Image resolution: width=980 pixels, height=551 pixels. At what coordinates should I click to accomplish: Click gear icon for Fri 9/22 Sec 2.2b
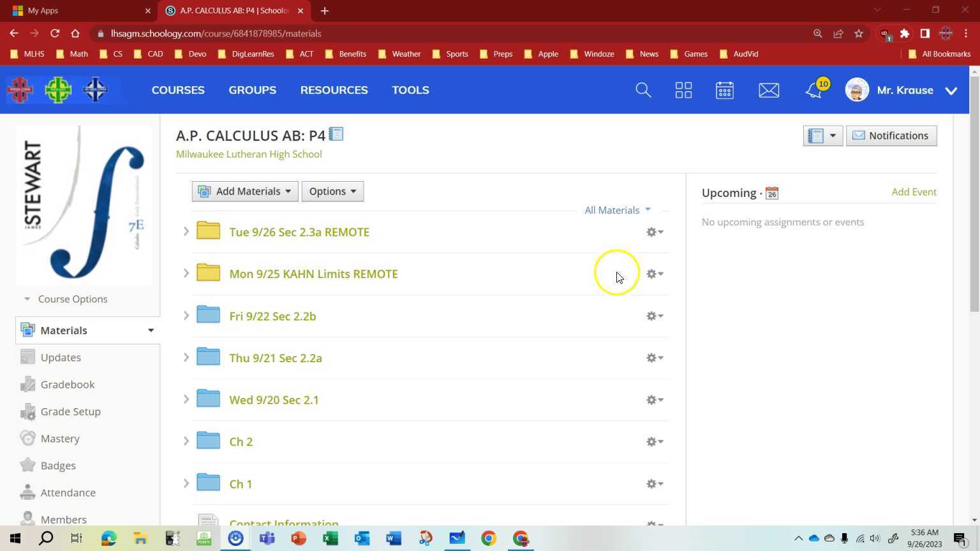point(654,316)
